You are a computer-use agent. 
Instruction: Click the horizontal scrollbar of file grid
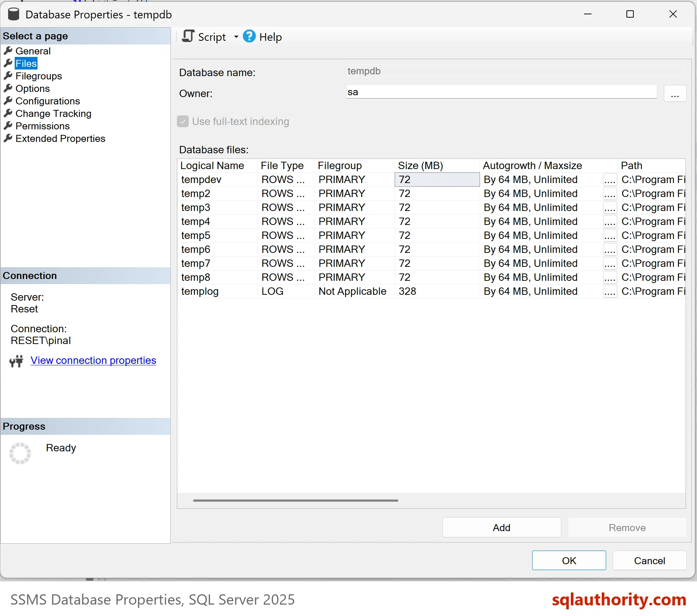tap(295, 501)
